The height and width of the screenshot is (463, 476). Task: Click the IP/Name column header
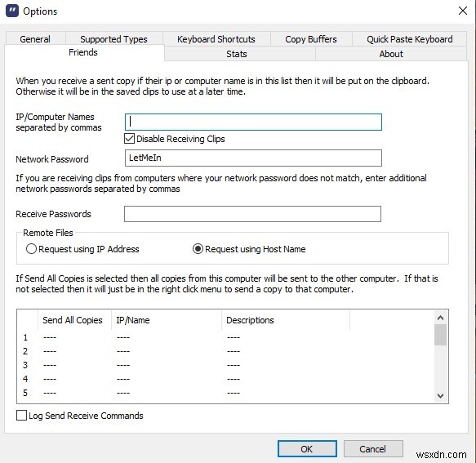[167, 320]
